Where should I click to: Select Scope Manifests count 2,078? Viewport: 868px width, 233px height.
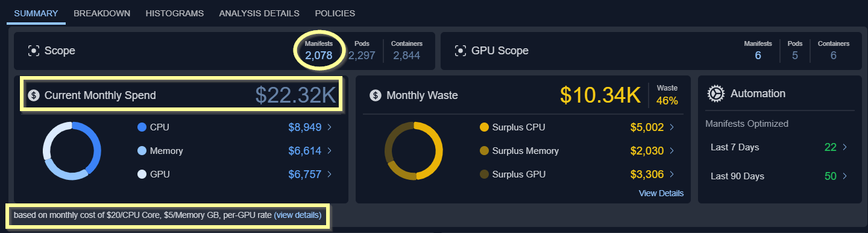tap(318, 56)
